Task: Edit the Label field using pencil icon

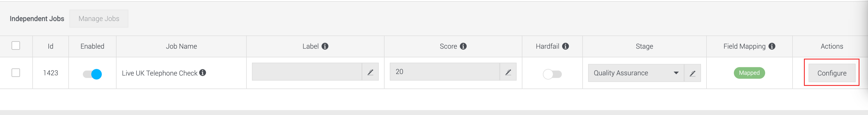Action: pyautogui.click(x=370, y=72)
